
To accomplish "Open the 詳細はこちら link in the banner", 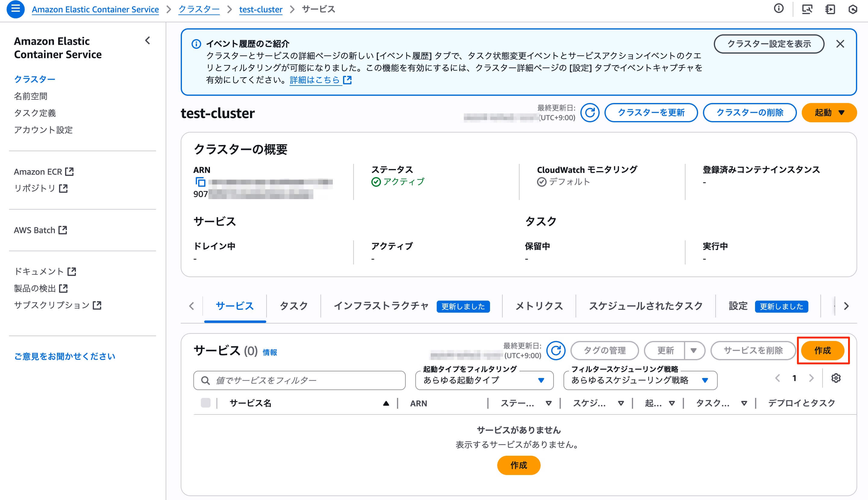I will (x=315, y=80).
